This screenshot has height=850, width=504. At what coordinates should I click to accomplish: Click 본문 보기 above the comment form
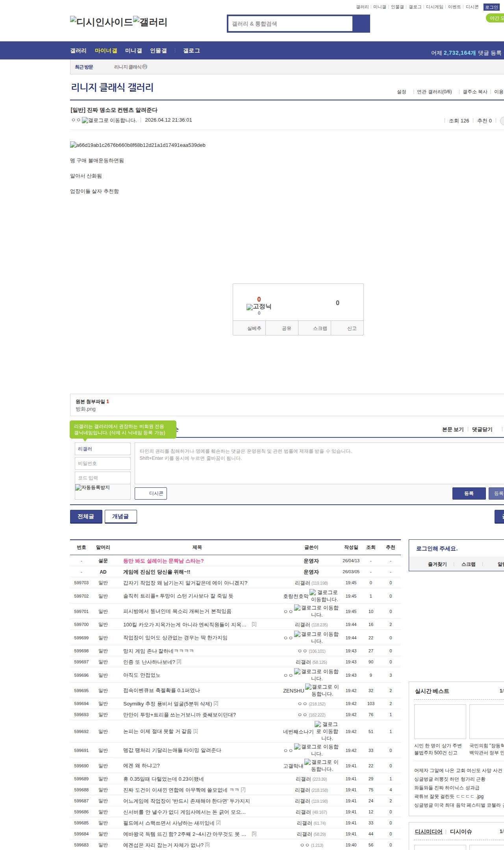point(453,430)
